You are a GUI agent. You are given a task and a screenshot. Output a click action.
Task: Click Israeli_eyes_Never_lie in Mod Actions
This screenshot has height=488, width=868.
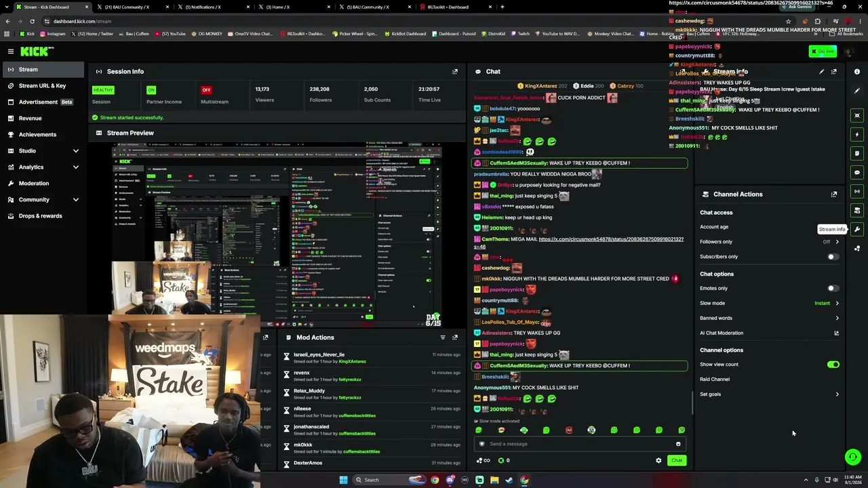point(319,354)
